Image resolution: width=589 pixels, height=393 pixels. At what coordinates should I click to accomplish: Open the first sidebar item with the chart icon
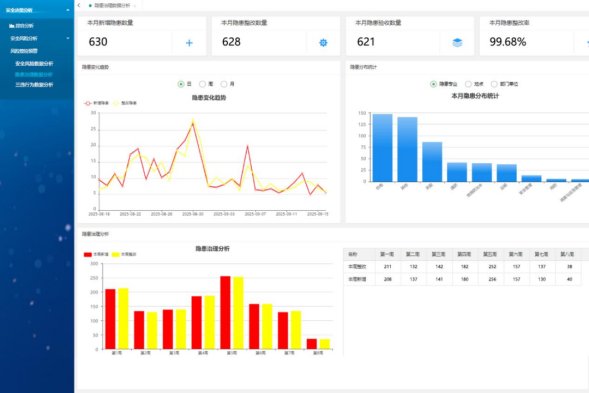[21, 26]
